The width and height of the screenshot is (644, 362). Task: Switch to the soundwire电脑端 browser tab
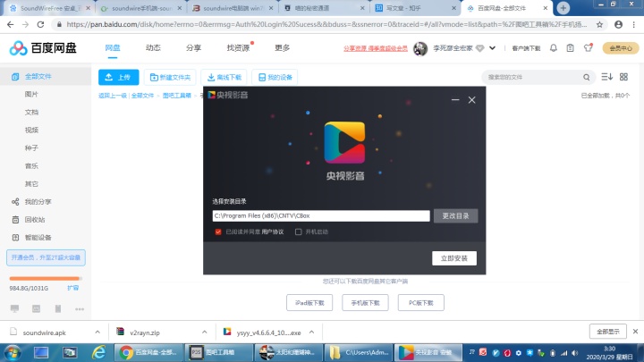pos(233,8)
